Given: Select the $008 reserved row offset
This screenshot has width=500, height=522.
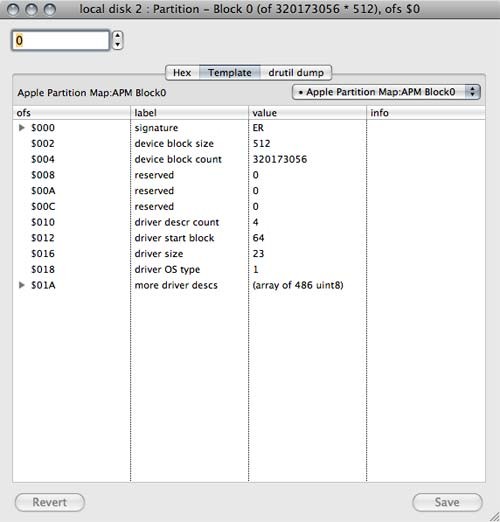Looking at the screenshot, I should click(x=43, y=175).
